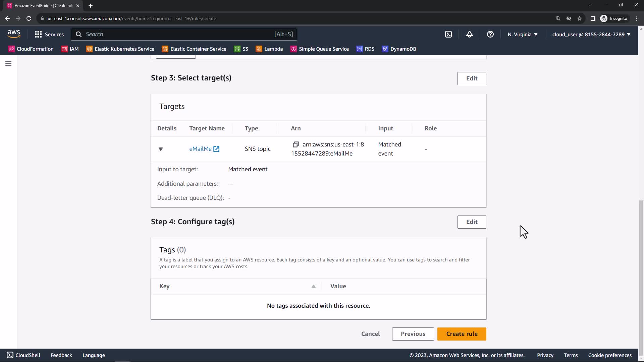The image size is (644, 362).
Task: Click the Create rule button
Action: 462,334
